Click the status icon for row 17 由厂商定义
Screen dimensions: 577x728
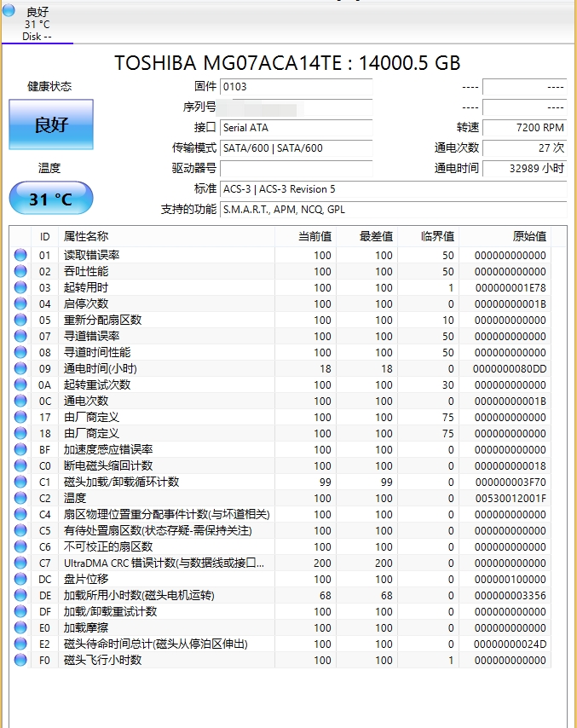tap(20, 417)
